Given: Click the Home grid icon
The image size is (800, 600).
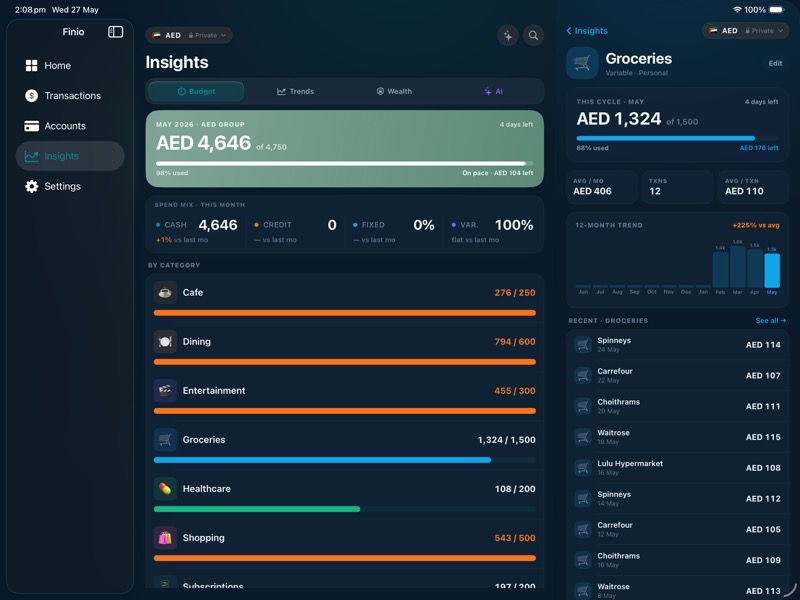Looking at the screenshot, I should tap(32, 65).
